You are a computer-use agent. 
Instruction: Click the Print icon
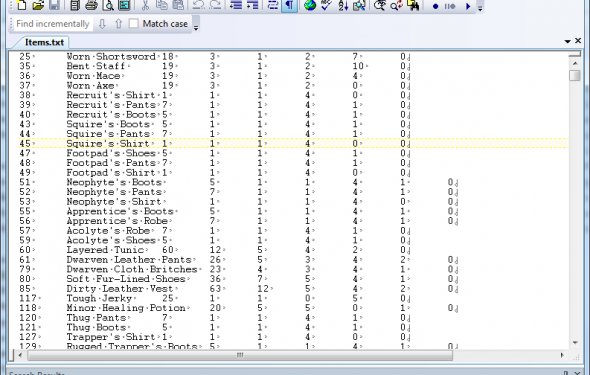91,5
